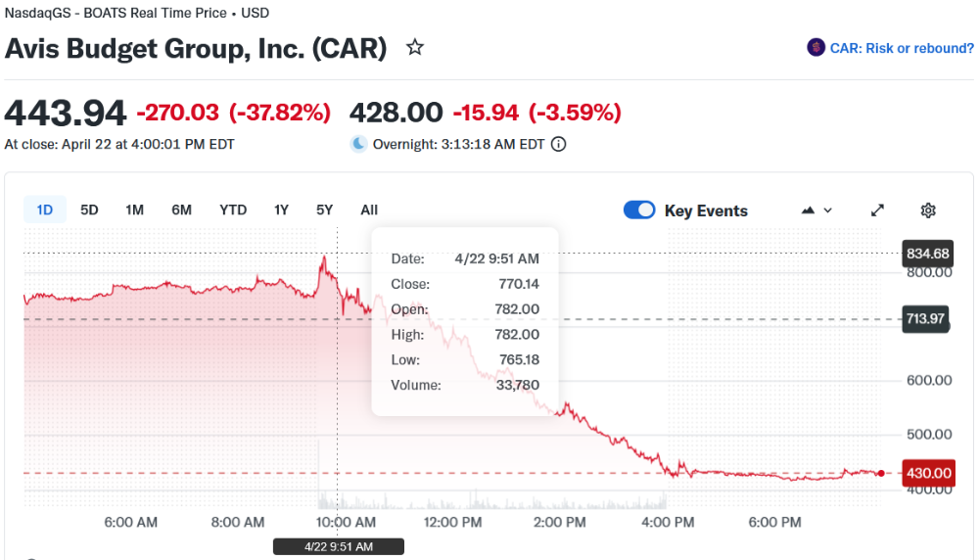Viewport: 979px width, 560px height.
Task: Click the 4/22 9:51 AM crosshair time marker
Action: click(338, 546)
